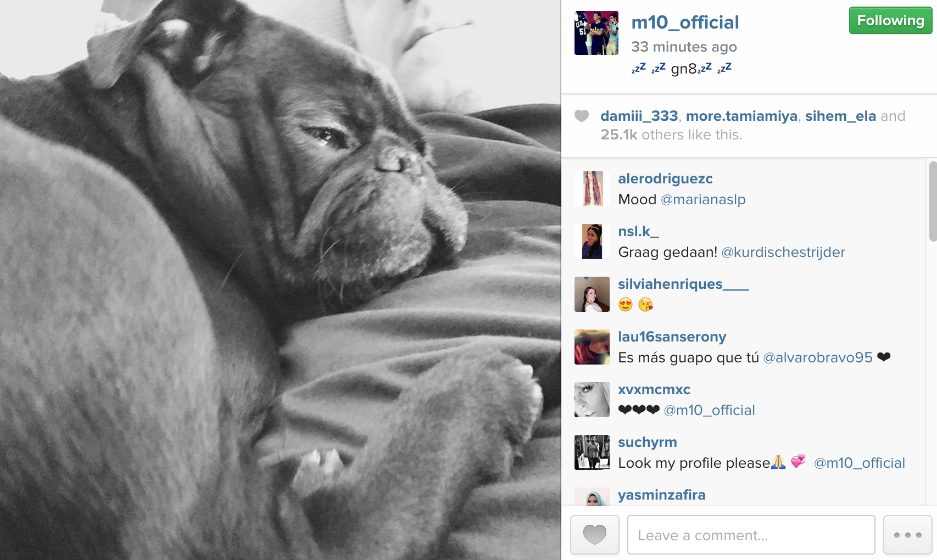Click the gray heart icon next to likes
The height and width of the screenshot is (560, 937).
(x=582, y=116)
